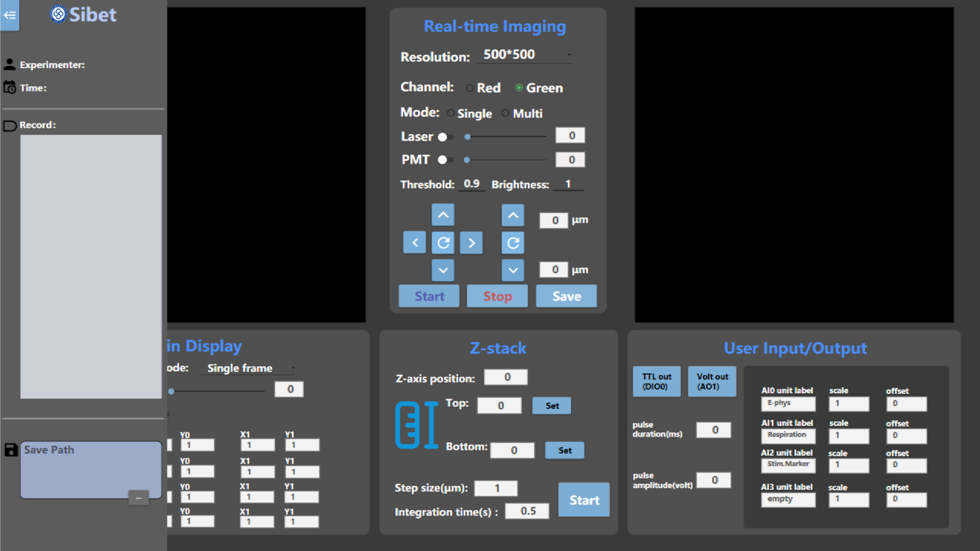The image size is (980, 551).
Task: Open the save path browse ellipsis button
Action: (139, 498)
